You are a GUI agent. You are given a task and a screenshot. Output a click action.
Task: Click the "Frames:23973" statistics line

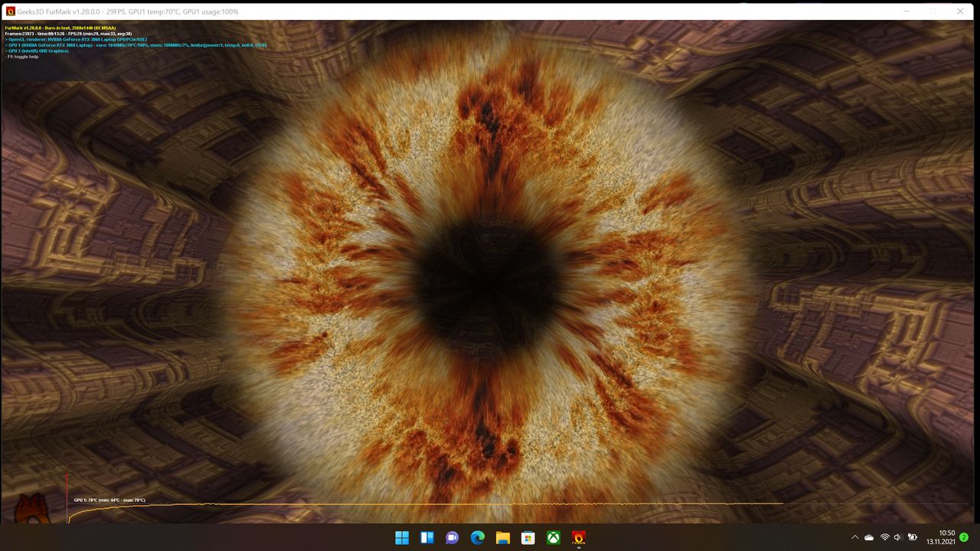pyautogui.click(x=68, y=34)
